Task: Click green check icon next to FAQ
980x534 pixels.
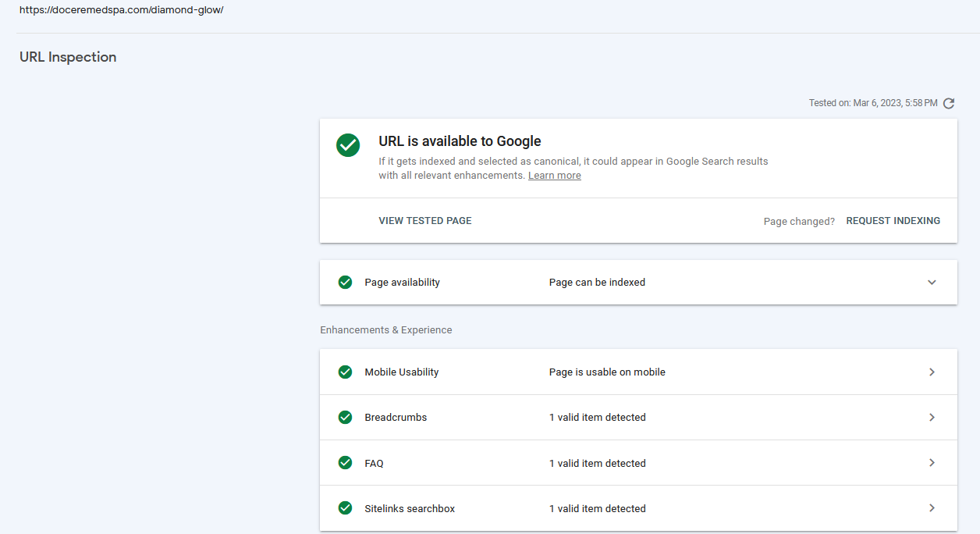Action: coord(345,463)
